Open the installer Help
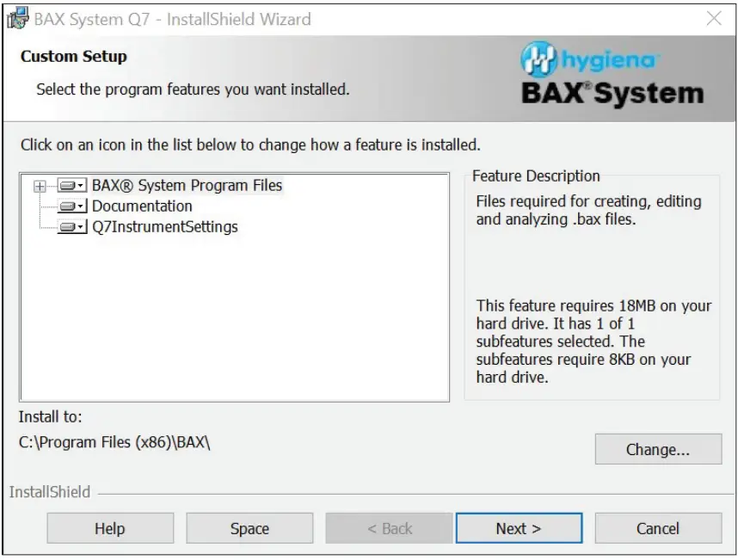Image resolution: width=738 pixels, height=560 pixels. (x=110, y=528)
